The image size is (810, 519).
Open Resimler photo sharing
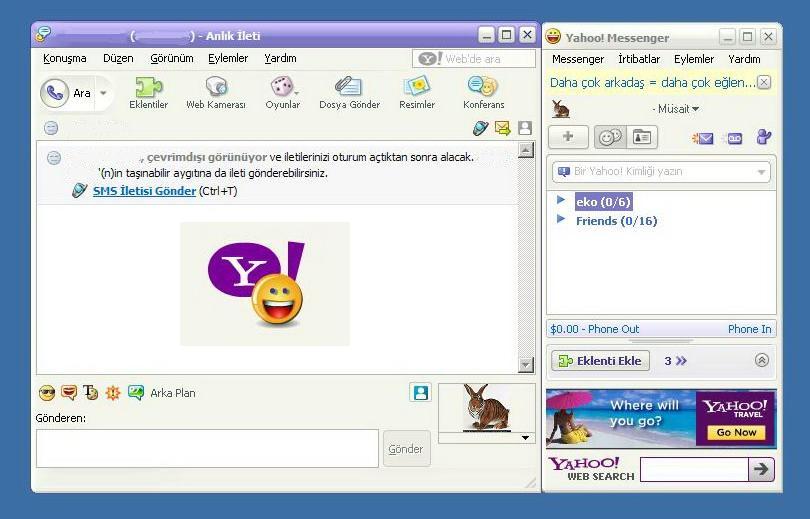(x=417, y=93)
